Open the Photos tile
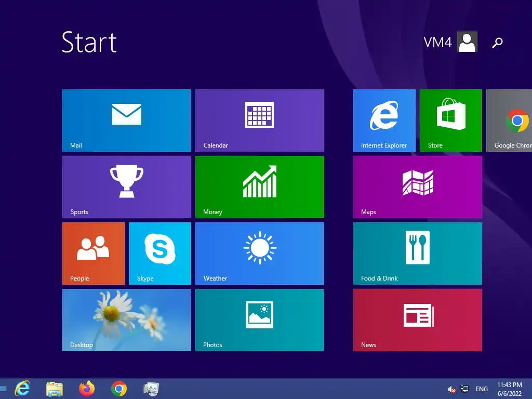This screenshot has height=399, width=532. click(x=260, y=320)
